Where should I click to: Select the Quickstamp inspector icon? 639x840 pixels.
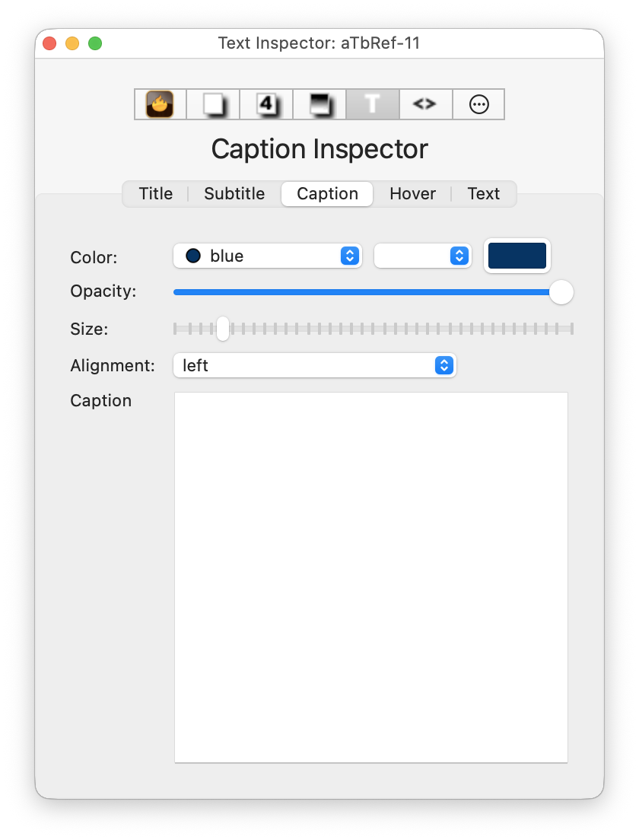265,104
